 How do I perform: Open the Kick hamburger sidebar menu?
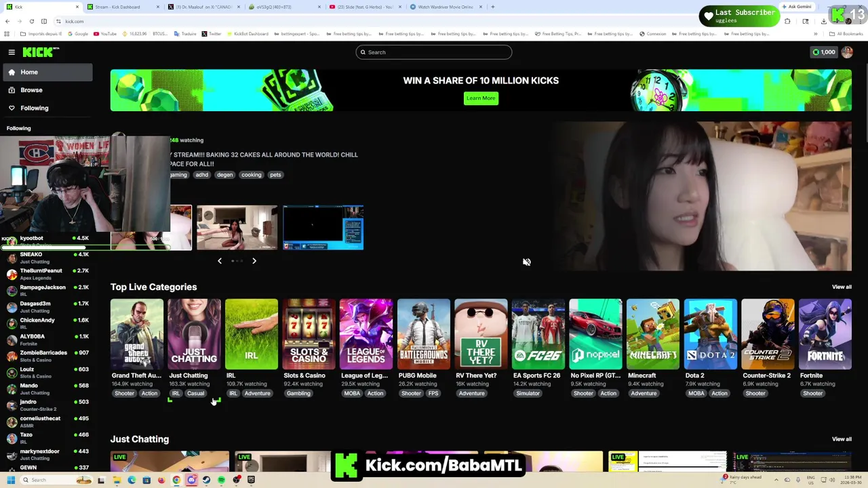[x=12, y=52]
